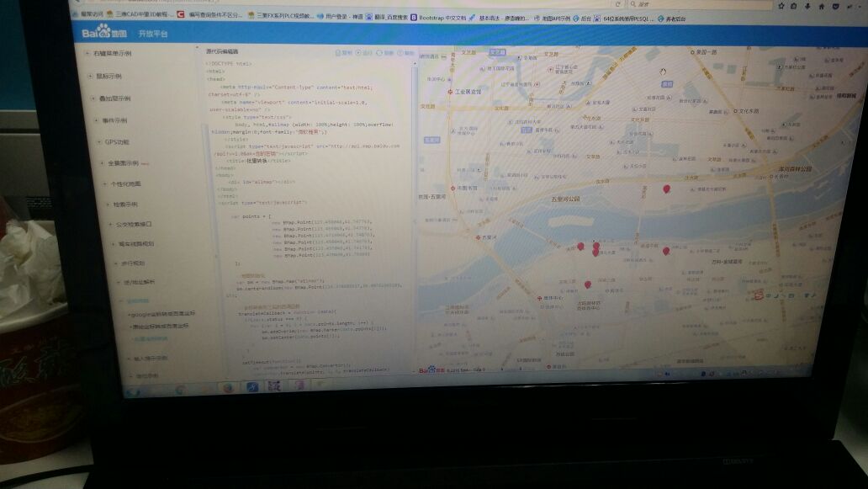Open bookmark 三维CAD中望3D教程
The height and width of the screenshot is (489, 868).
tap(140, 14)
